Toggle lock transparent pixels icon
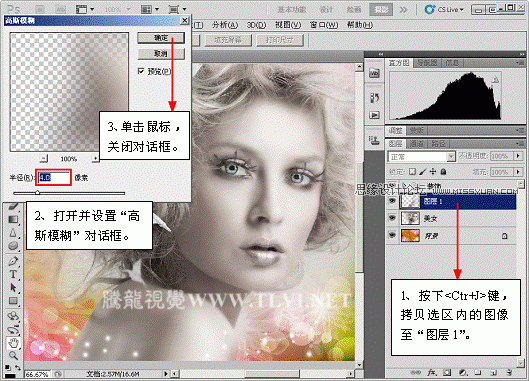 pos(412,171)
